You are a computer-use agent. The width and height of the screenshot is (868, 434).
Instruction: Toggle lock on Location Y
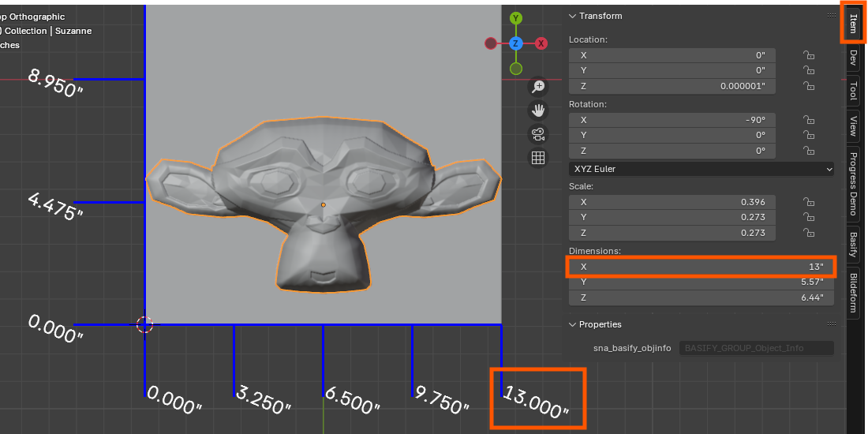click(809, 70)
